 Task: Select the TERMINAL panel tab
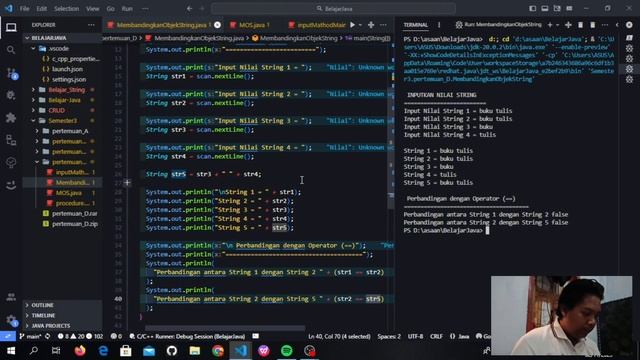click(x=416, y=25)
